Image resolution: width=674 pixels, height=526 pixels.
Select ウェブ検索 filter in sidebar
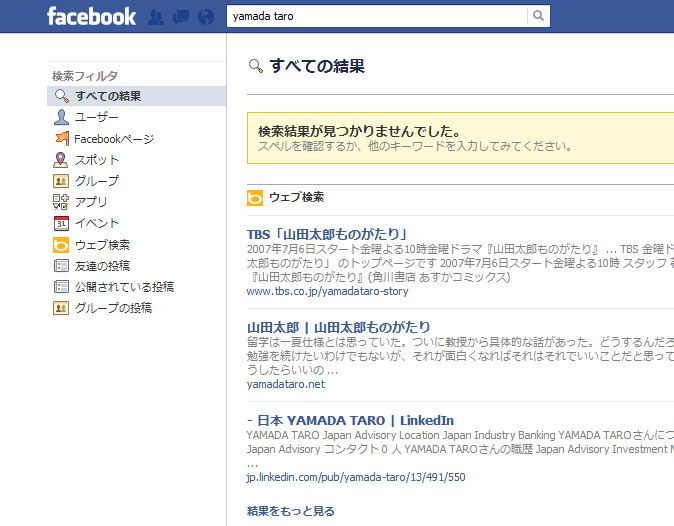102,245
